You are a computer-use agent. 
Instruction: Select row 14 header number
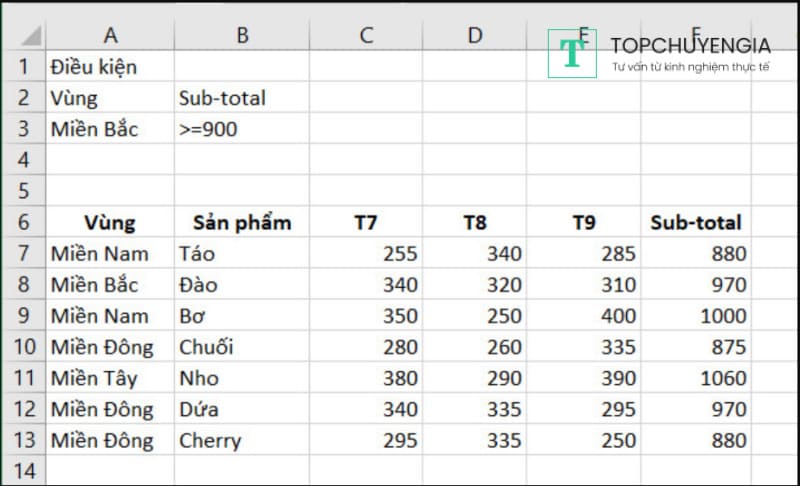click(24, 471)
